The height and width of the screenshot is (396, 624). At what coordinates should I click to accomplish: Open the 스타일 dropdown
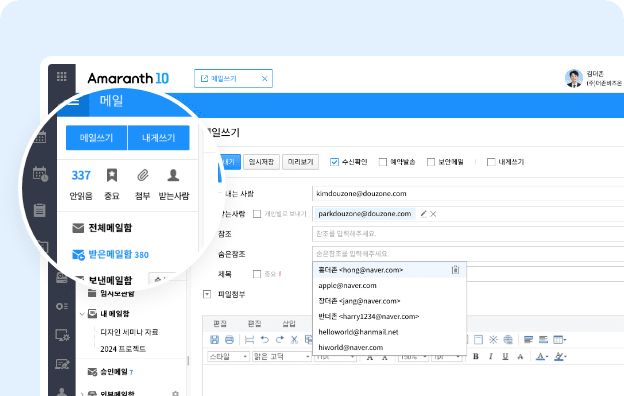[x=228, y=357]
